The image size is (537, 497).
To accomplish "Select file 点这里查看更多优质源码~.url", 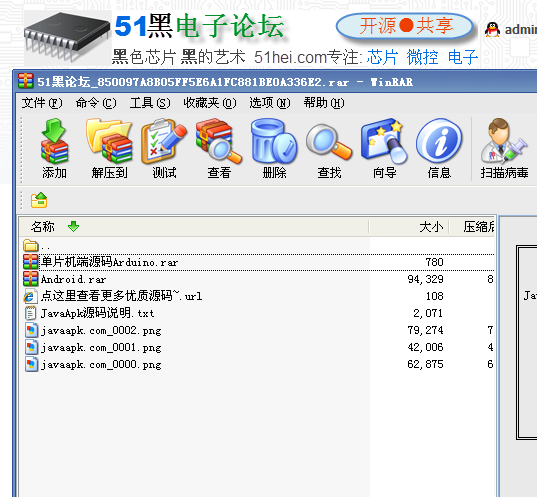I will (121, 296).
